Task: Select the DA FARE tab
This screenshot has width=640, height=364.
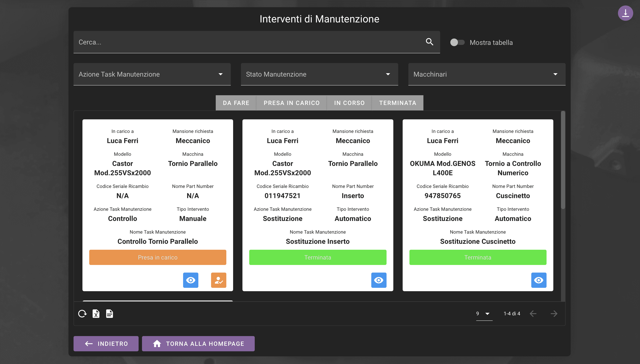Action: pos(236,103)
